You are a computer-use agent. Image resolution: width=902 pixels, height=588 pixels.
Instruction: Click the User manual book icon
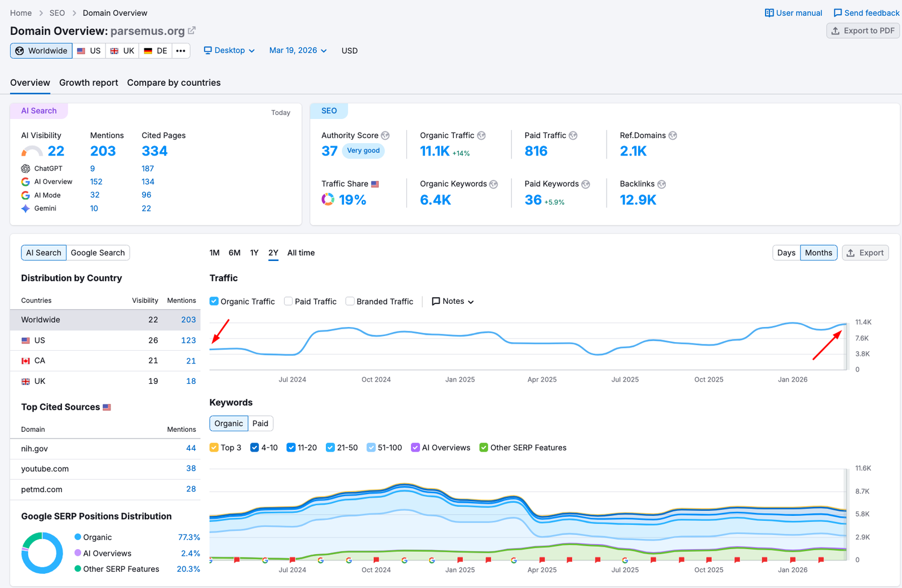769,13
